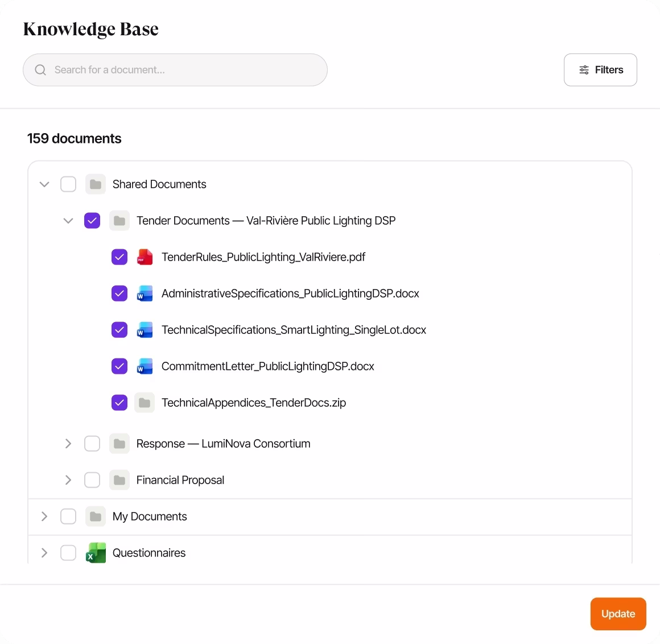Select TenderRules_PublicLighting_ValRiviere.pdf file name

263,257
